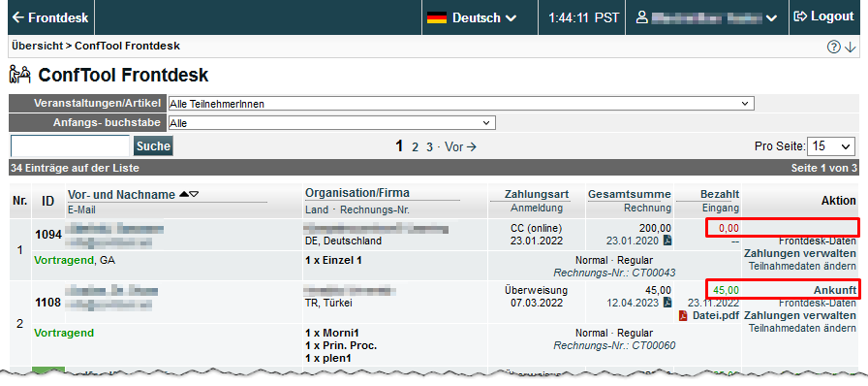Viewport: 868px width, 386px height.
Task: Sort names descending with hollow triangle
Action: 194,194
